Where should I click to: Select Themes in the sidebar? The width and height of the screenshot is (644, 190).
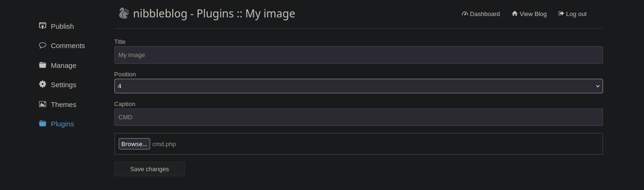click(64, 105)
